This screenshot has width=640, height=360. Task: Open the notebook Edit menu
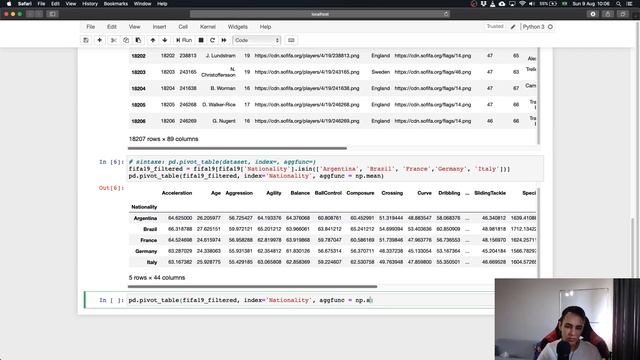click(112, 27)
